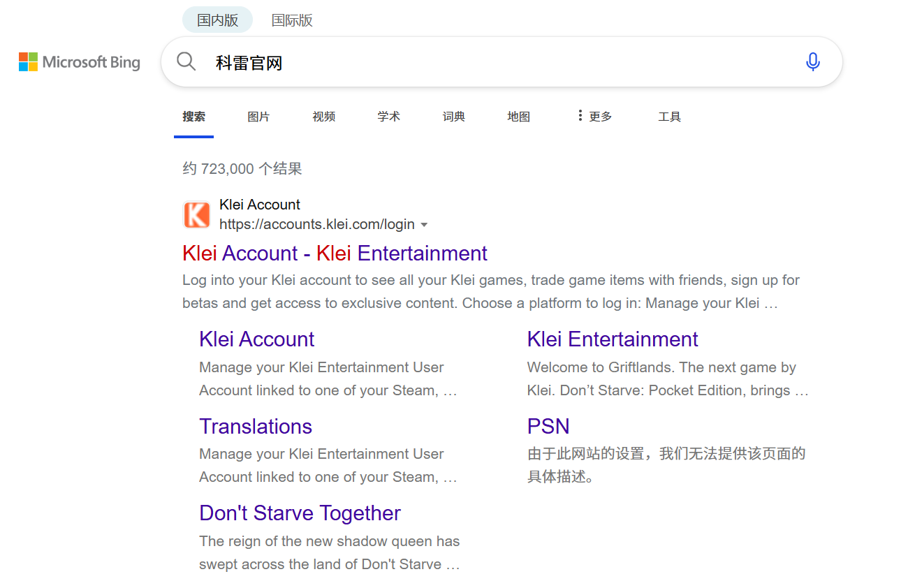Open Klei Account - Klei Entertainment result
Image resolution: width=915 pixels, height=588 pixels.
pos(335,253)
